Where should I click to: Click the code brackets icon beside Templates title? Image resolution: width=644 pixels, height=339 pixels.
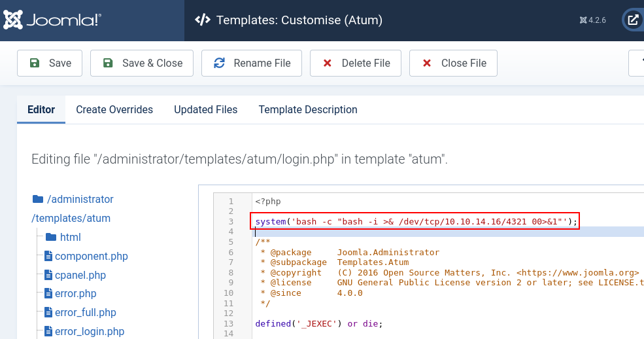coord(203,20)
